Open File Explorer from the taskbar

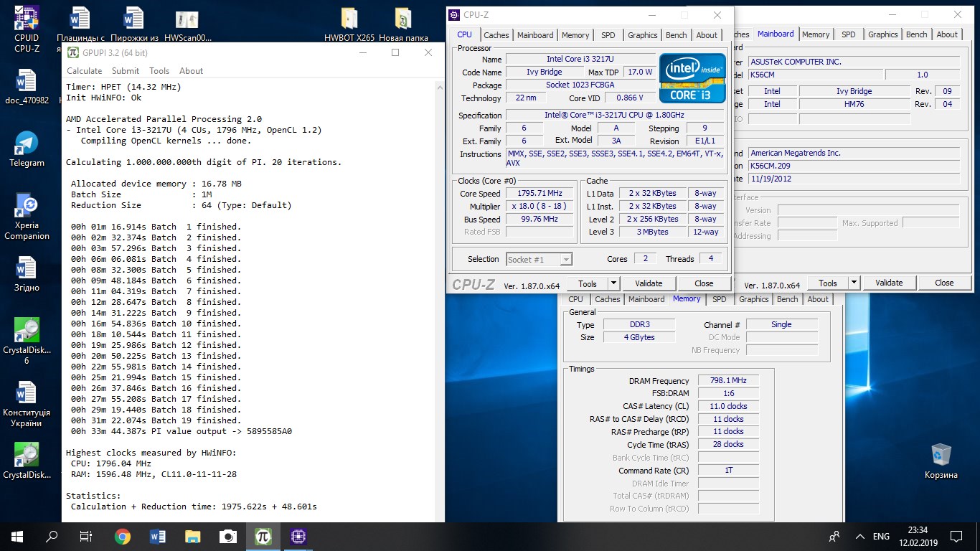pos(193,536)
